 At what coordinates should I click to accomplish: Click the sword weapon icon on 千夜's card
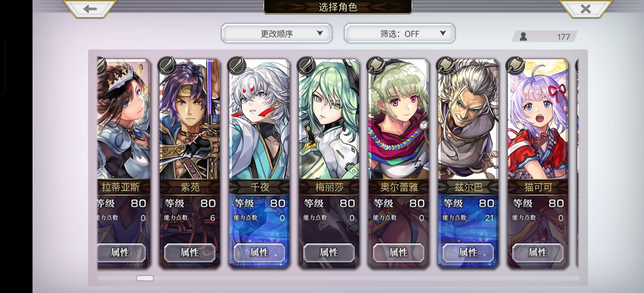click(x=236, y=66)
